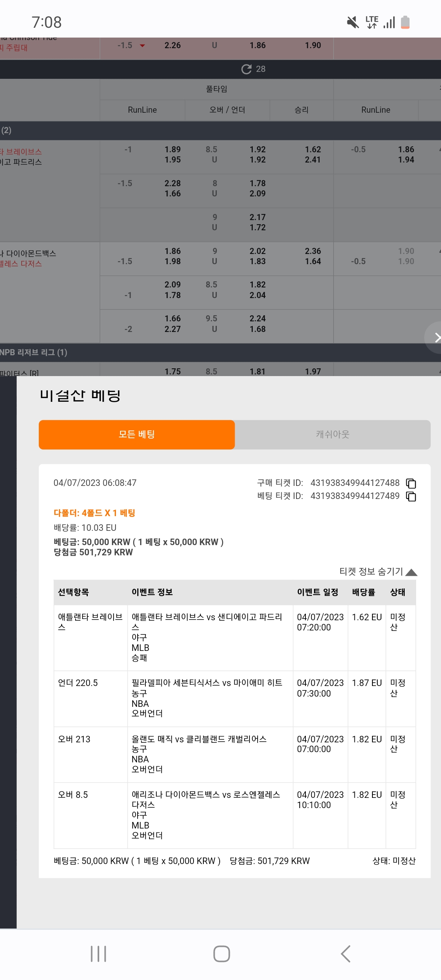The image size is (441, 980).
Task: Open the side arrow handle beside the odds table
Action: 434,337
